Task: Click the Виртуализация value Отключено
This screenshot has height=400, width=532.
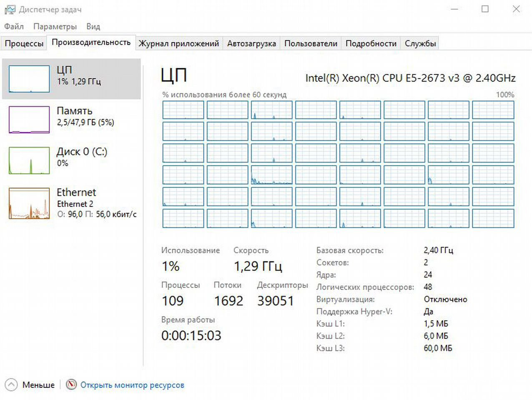Action: click(445, 299)
